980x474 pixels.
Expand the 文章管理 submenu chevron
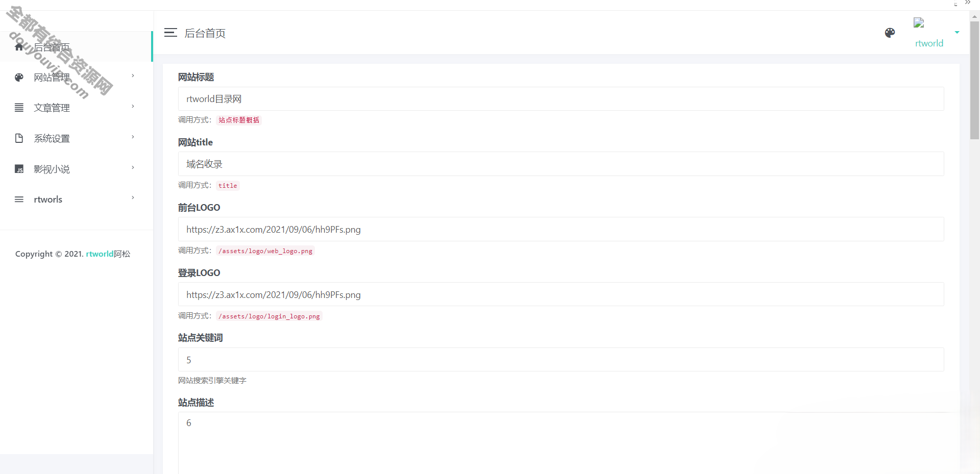tap(133, 107)
